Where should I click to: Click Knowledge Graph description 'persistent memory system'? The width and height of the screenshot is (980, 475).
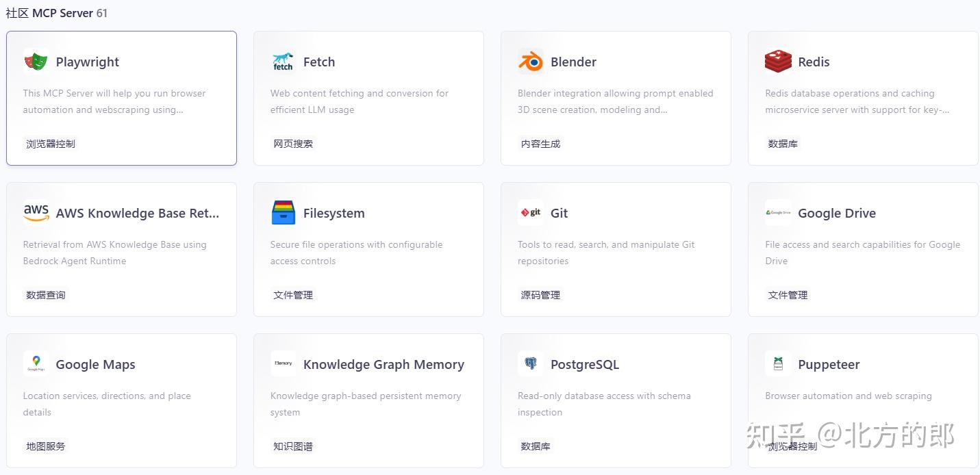coord(366,404)
